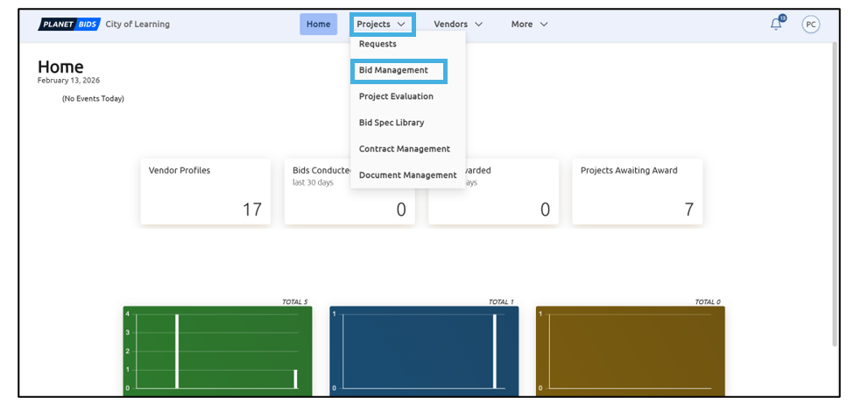The height and width of the screenshot is (419, 868).
Task: Select Requests from the Projects menu
Action: [x=378, y=44]
